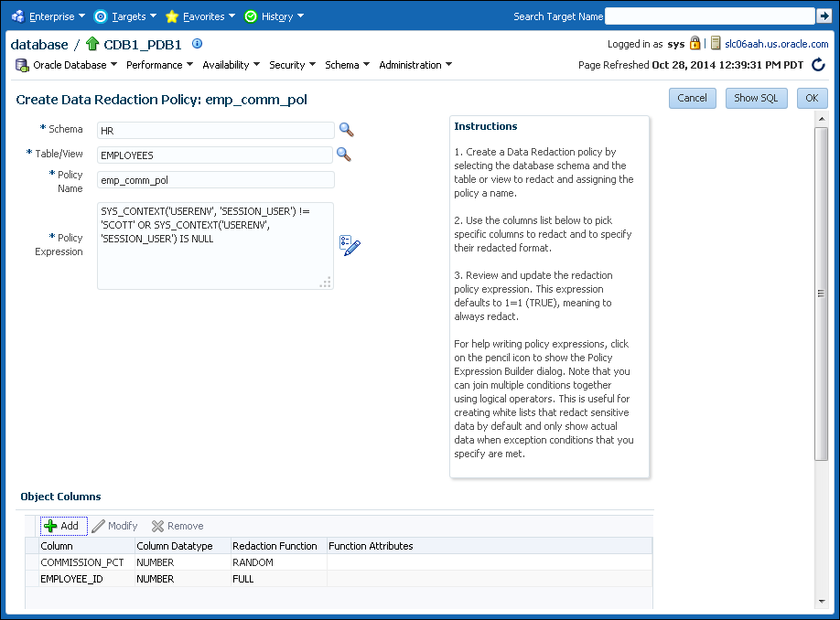Click the green up-arrow status icon

pyautogui.click(x=92, y=44)
